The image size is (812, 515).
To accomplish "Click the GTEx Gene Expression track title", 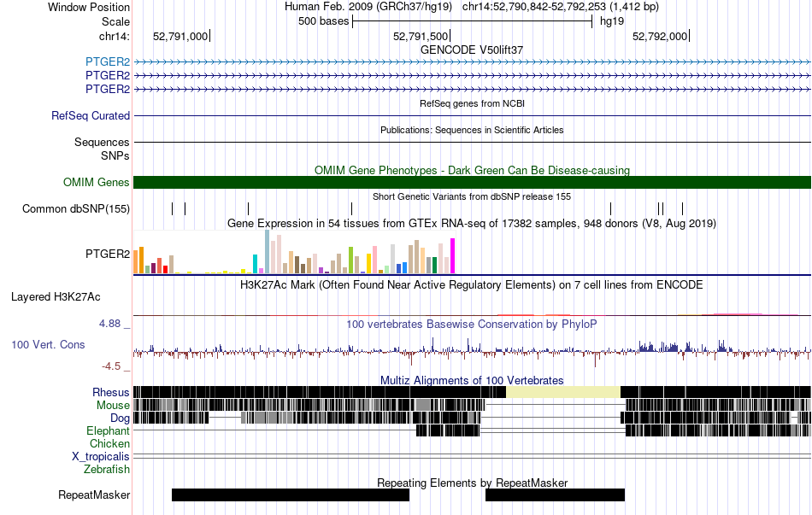I will [472, 223].
